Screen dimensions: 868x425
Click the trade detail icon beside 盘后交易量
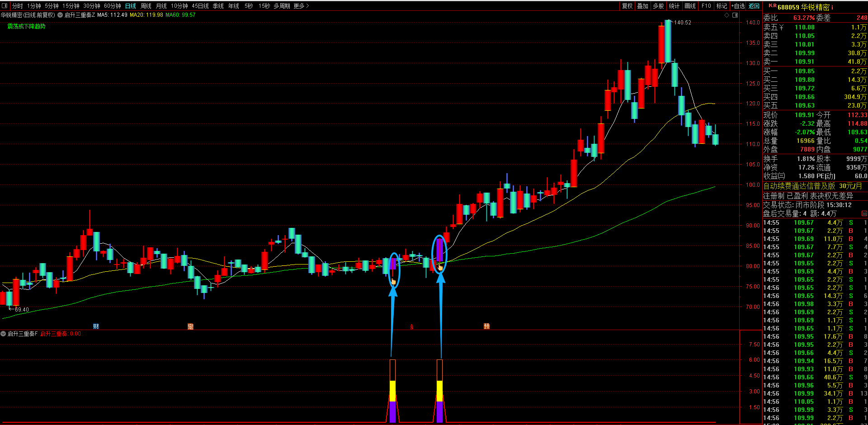(x=864, y=213)
